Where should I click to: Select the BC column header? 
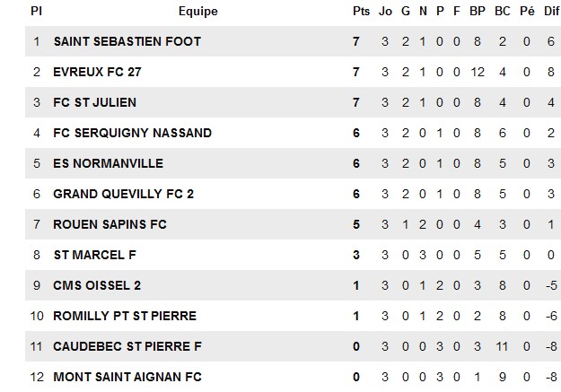(x=503, y=11)
